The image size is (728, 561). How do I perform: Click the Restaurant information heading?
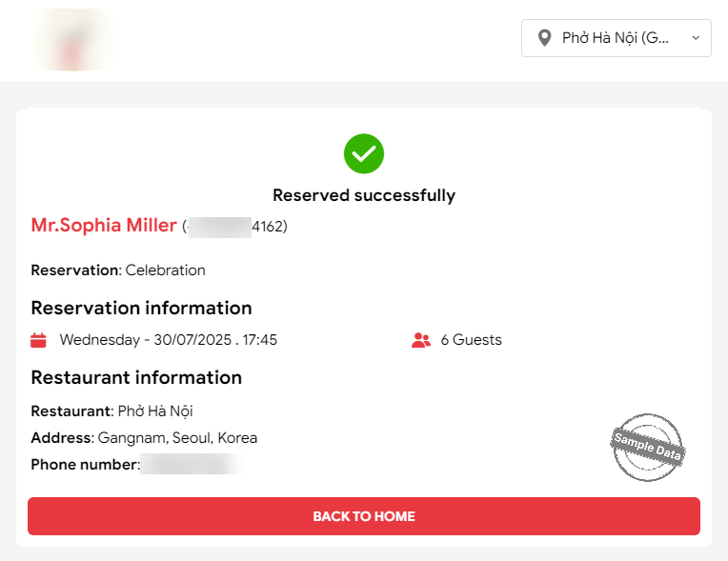point(136,377)
